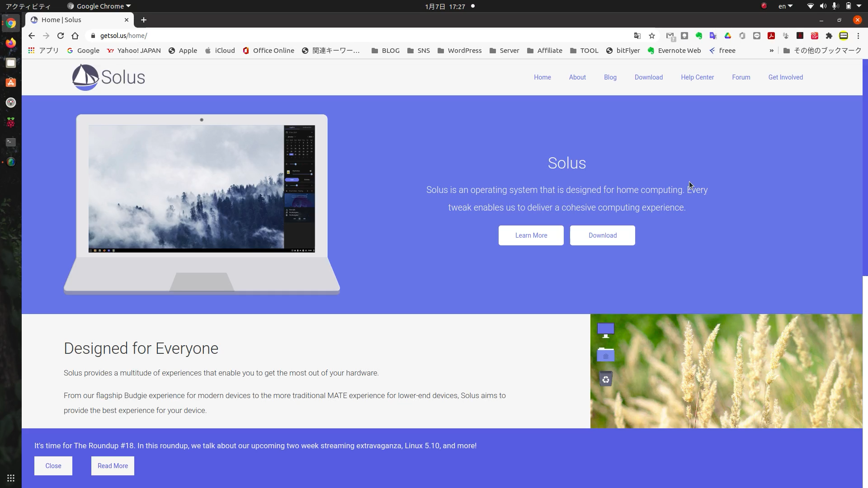Open Chrome's three-dot menu
868x488 pixels.
[858, 36]
